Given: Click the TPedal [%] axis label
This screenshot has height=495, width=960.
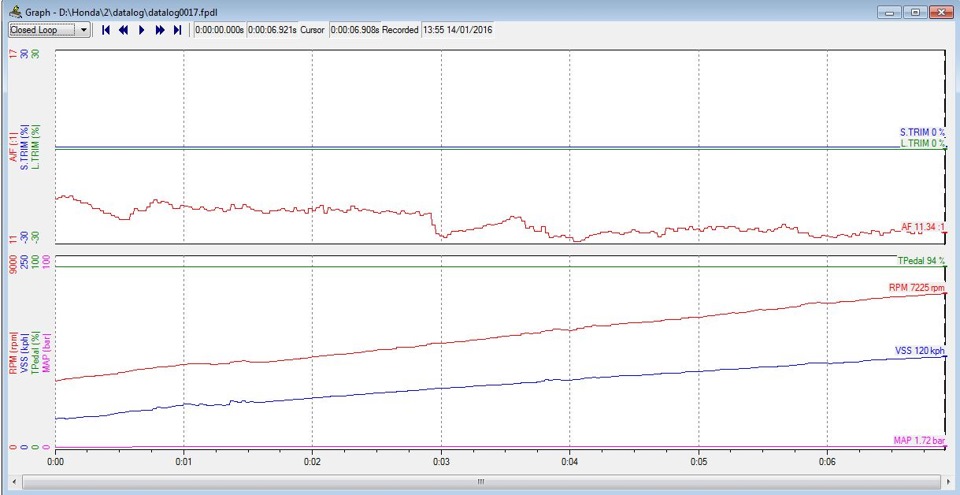Looking at the screenshot, I should [36, 352].
